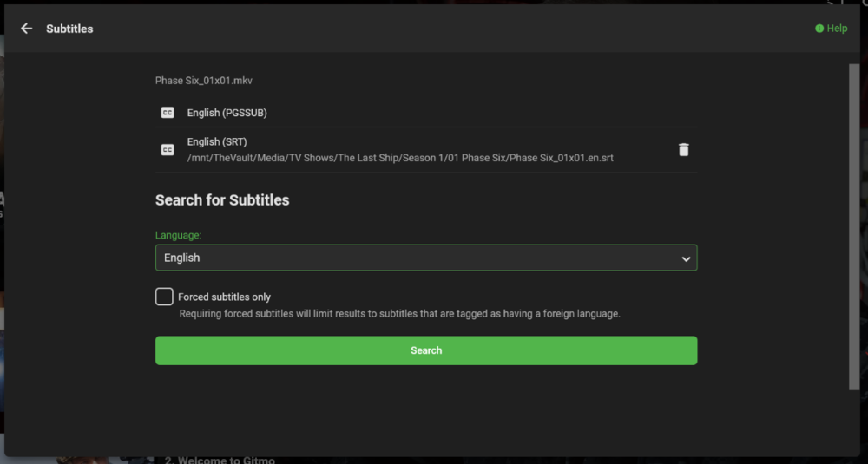The height and width of the screenshot is (464, 868).
Task: Click the 'Forced subtitles only' label text
Action: [225, 297]
